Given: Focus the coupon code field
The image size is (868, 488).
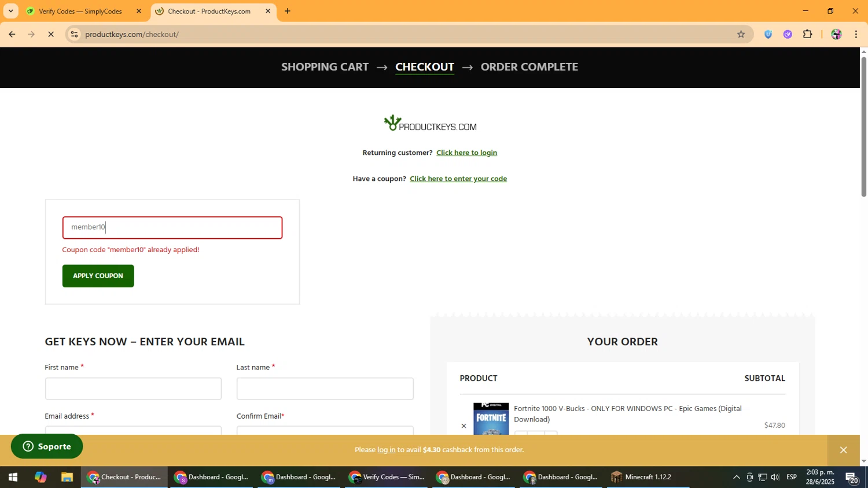Looking at the screenshot, I should point(172,227).
